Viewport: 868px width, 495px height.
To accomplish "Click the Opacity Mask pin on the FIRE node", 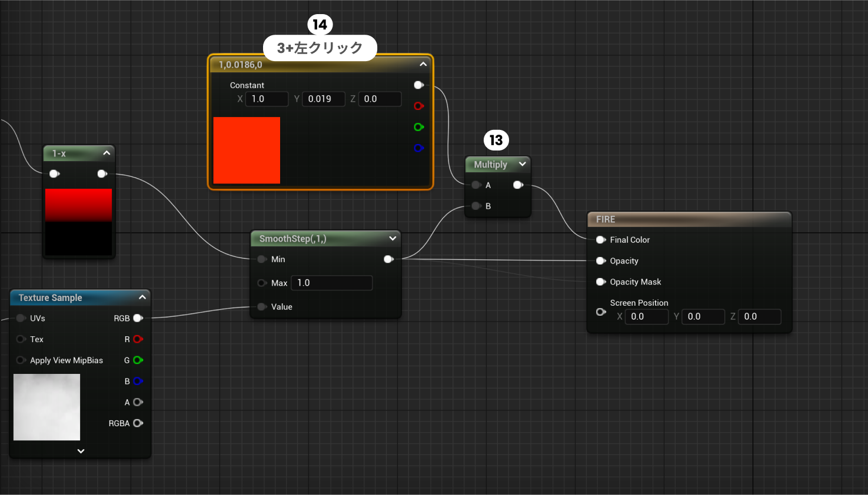I will [x=601, y=282].
